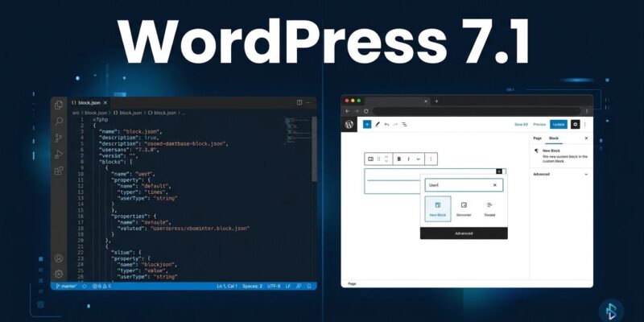Click the browser address bar
This screenshot has width=644, height=322.
[477, 111]
